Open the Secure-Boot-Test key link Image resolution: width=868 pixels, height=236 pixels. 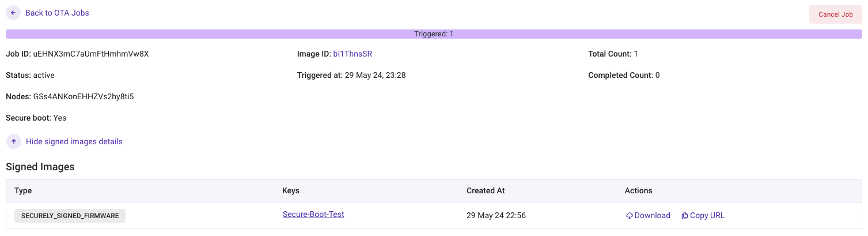click(313, 214)
